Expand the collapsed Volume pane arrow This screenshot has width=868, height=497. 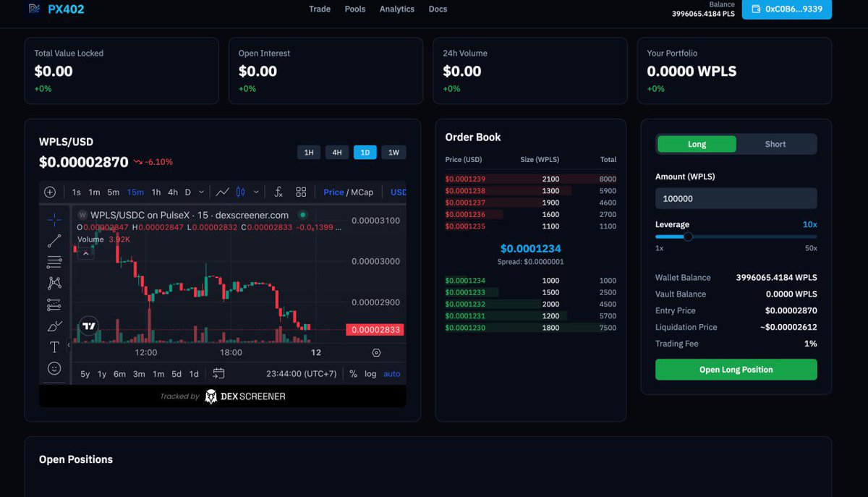[x=86, y=253]
